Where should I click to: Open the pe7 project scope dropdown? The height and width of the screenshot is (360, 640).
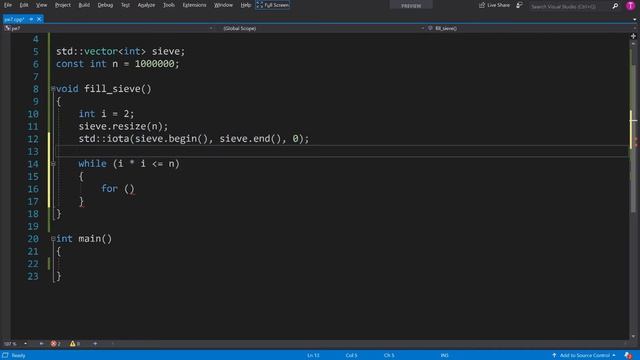pos(109,28)
